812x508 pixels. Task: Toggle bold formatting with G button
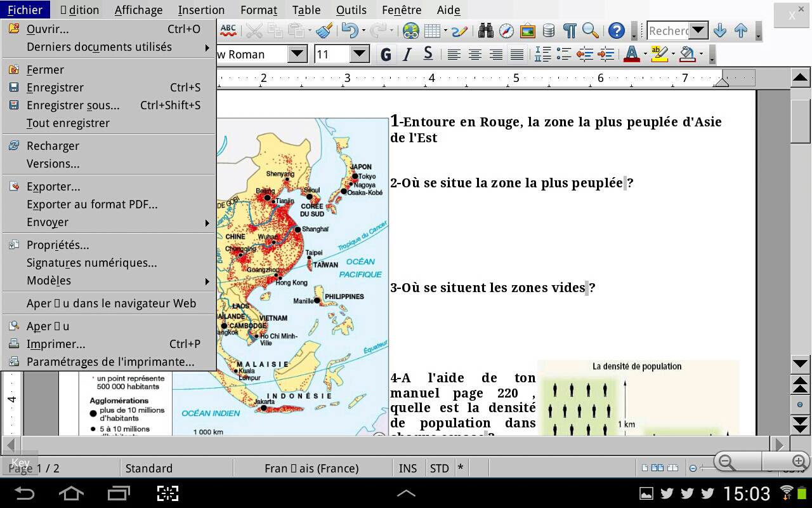pos(385,55)
